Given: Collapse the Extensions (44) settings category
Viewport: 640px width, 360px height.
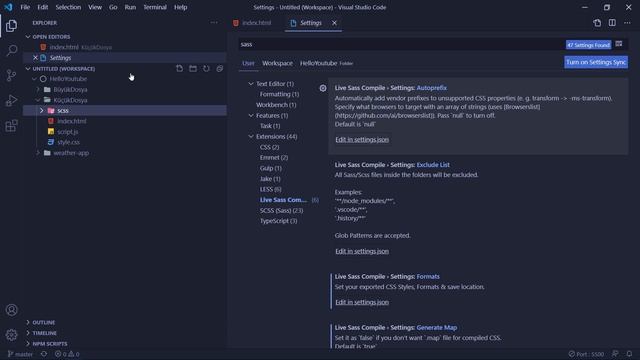Looking at the screenshot, I should point(251,136).
